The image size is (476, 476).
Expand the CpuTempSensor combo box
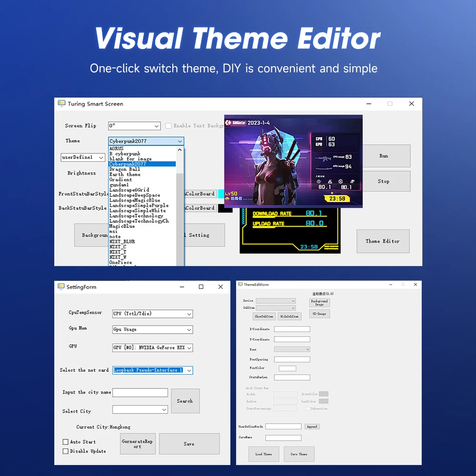(x=189, y=314)
